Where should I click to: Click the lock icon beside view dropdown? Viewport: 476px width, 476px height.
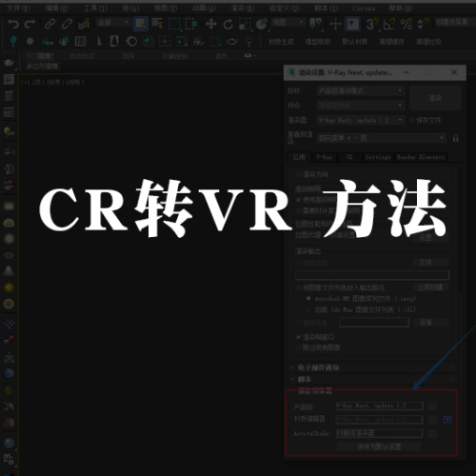[x=455, y=138]
